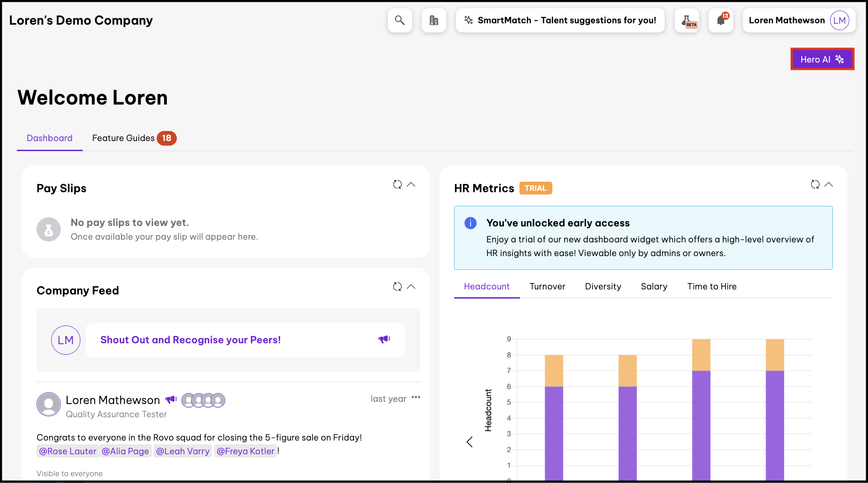The width and height of the screenshot is (868, 483).
Task: Select the Diversity metrics tab
Action: [x=603, y=286]
